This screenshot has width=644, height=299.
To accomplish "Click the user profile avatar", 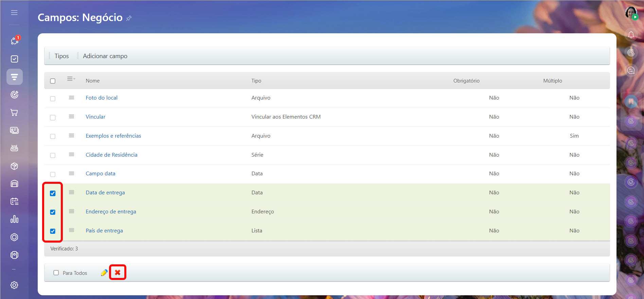I will pos(631,13).
